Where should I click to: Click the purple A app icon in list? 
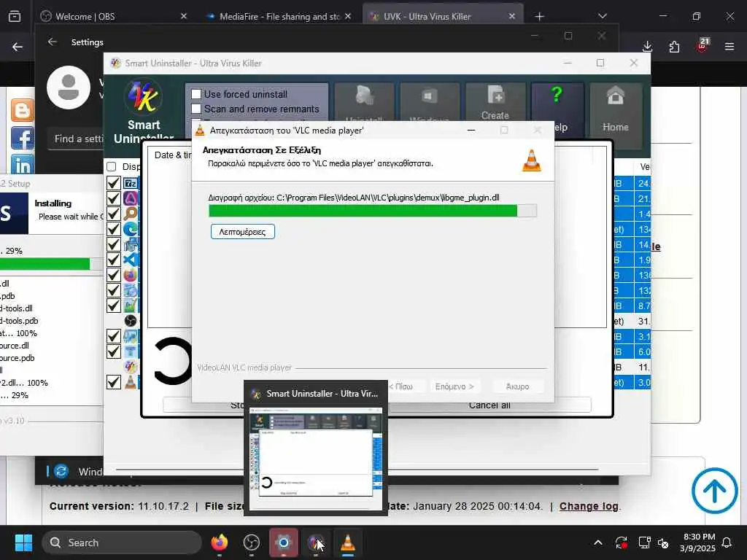click(131, 198)
